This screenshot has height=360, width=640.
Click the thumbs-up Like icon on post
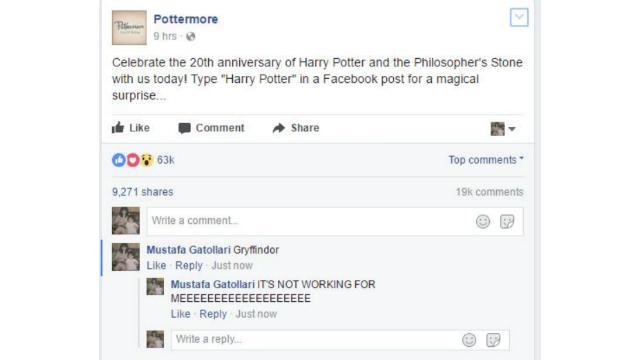pyautogui.click(x=118, y=128)
